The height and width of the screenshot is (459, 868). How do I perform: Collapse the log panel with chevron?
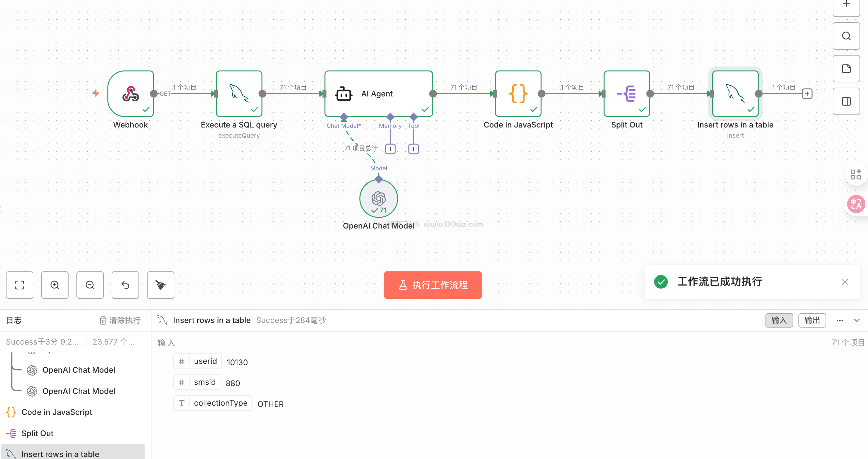pos(857,320)
